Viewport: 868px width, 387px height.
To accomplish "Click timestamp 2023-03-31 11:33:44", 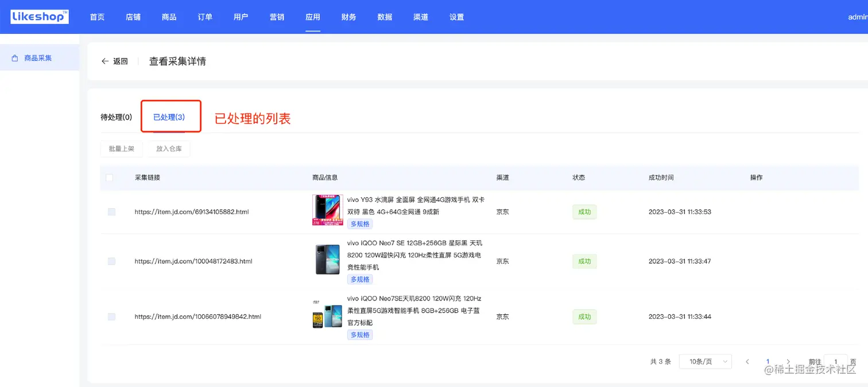I will point(680,316).
